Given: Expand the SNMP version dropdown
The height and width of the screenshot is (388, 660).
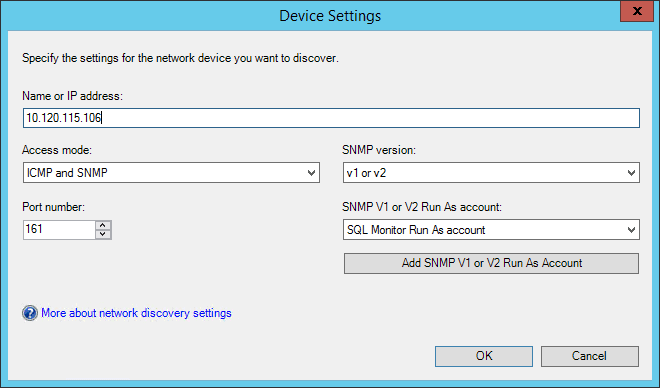Looking at the screenshot, I should click(491, 173).
